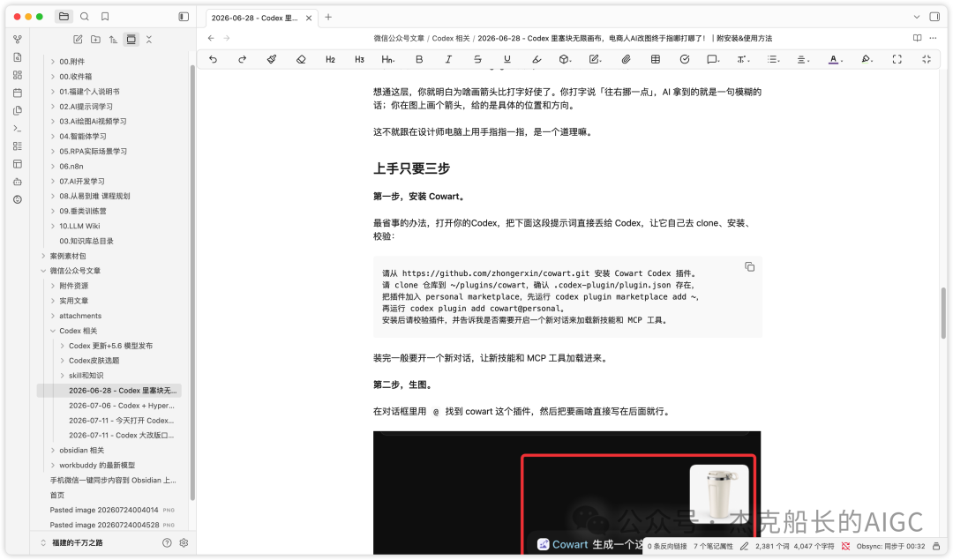The height and width of the screenshot is (560, 953).
Task: Toggle highlight marker formatting
Action: coord(537,59)
